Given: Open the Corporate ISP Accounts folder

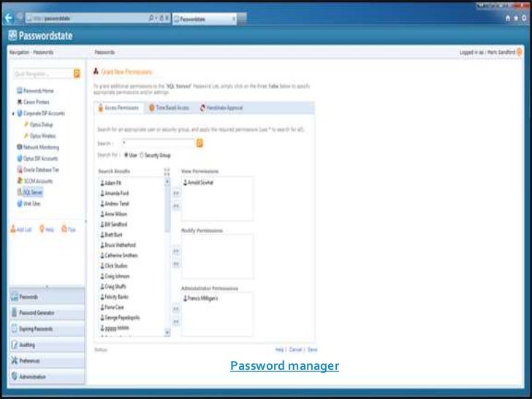Looking at the screenshot, I should click(x=41, y=113).
